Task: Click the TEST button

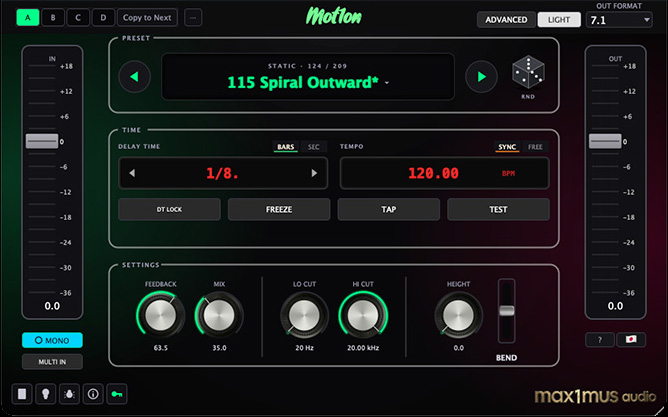Action: pos(498,210)
